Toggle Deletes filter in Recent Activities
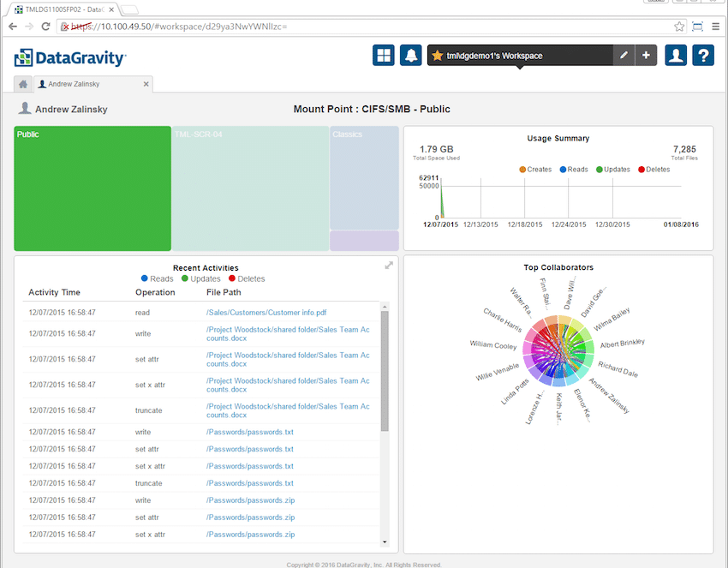The width and height of the screenshot is (728, 568). [247, 278]
